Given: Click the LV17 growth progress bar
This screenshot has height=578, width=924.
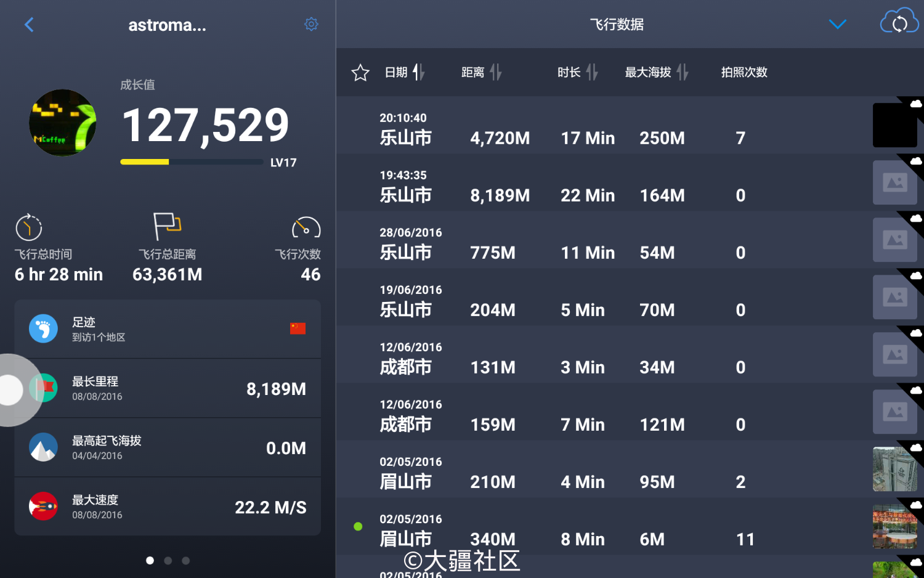Looking at the screenshot, I should tap(192, 161).
